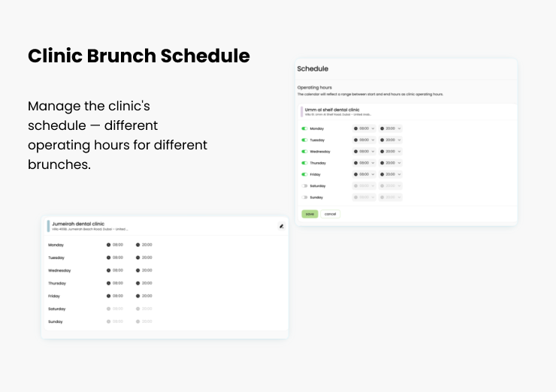Disable the Monday toggle in Schedule panel
Image resolution: width=556 pixels, height=392 pixels.
point(304,128)
